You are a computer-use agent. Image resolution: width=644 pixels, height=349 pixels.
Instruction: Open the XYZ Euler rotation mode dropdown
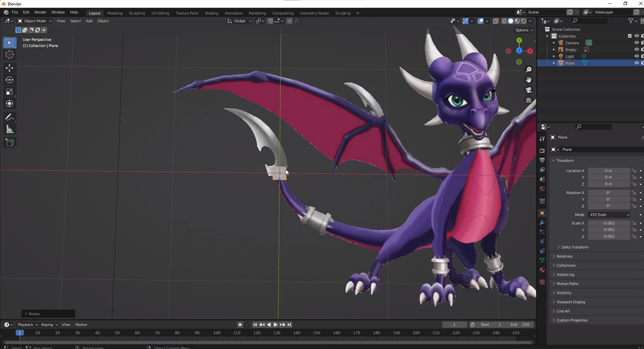(x=609, y=215)
